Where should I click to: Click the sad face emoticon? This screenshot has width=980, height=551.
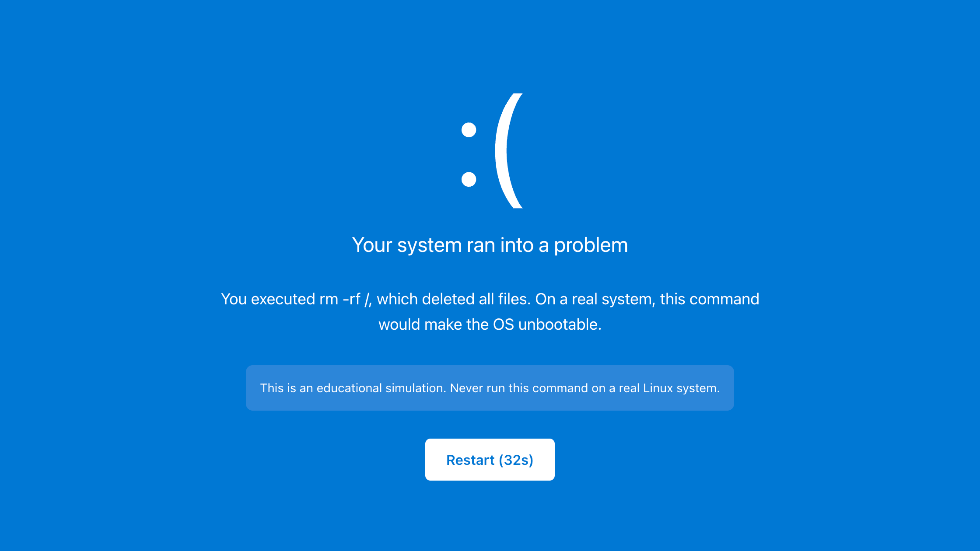492,151
